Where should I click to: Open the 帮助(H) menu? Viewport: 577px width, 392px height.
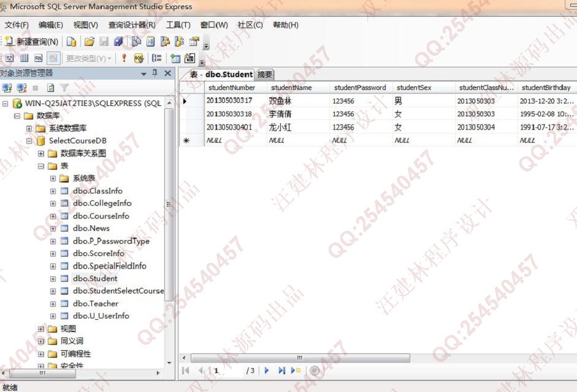286,25
